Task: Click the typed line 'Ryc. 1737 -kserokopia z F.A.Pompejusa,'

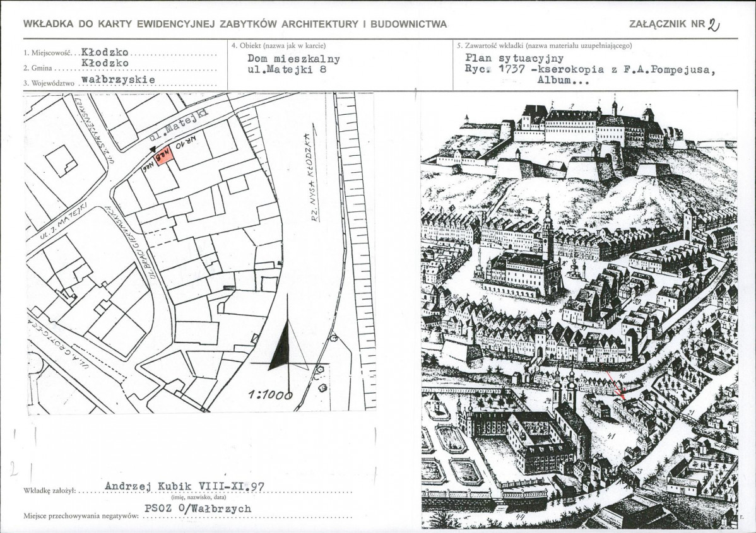Action: point(591,69)
